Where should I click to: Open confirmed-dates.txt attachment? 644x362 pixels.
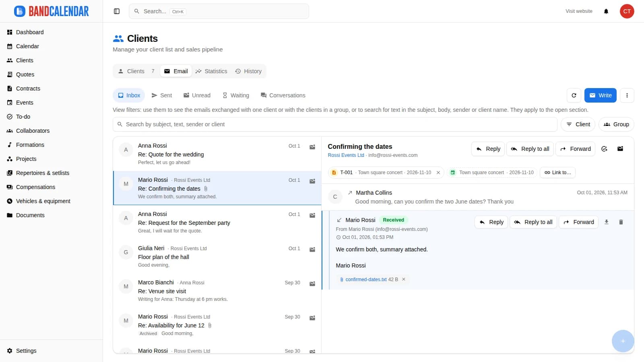pos(365,279)
